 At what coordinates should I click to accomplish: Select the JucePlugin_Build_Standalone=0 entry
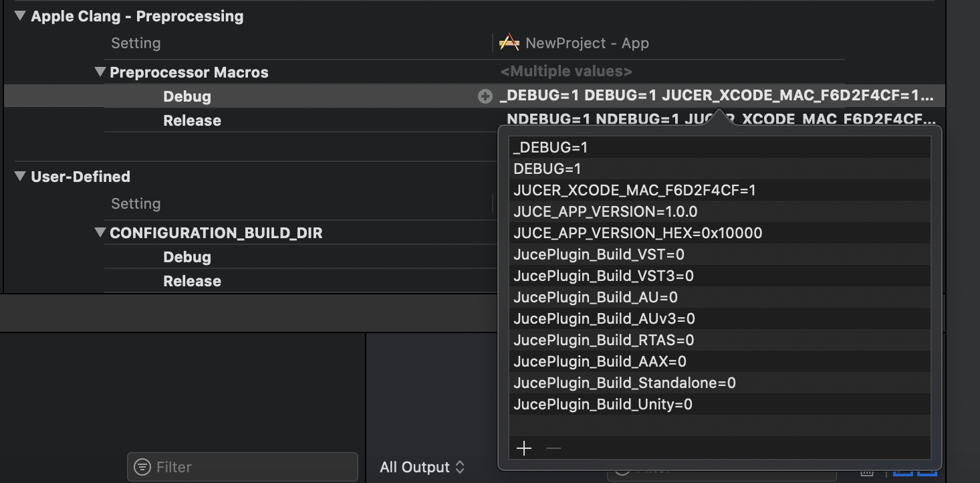624,383
